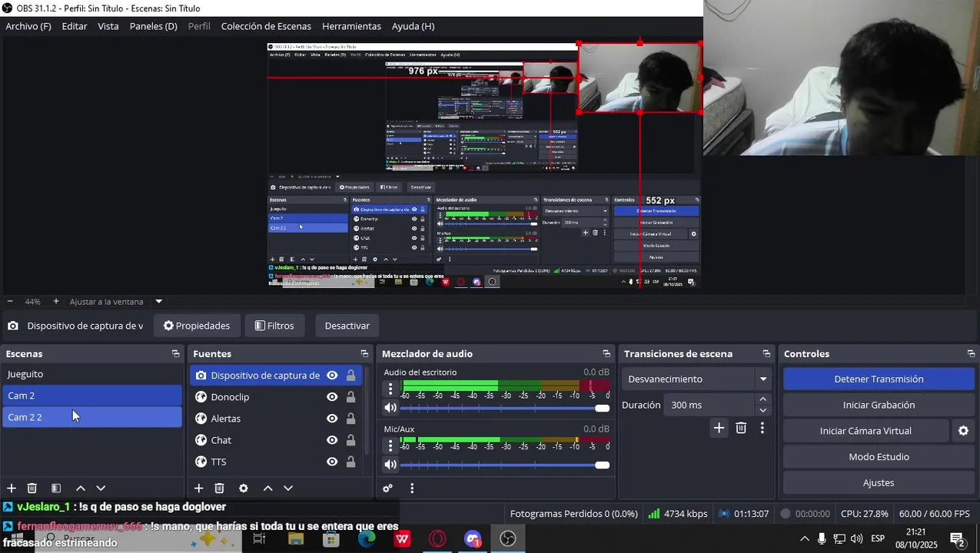Open audio mixer menu three dots
The height and width of the screenshot is (553, 980).
click(412, 488)
